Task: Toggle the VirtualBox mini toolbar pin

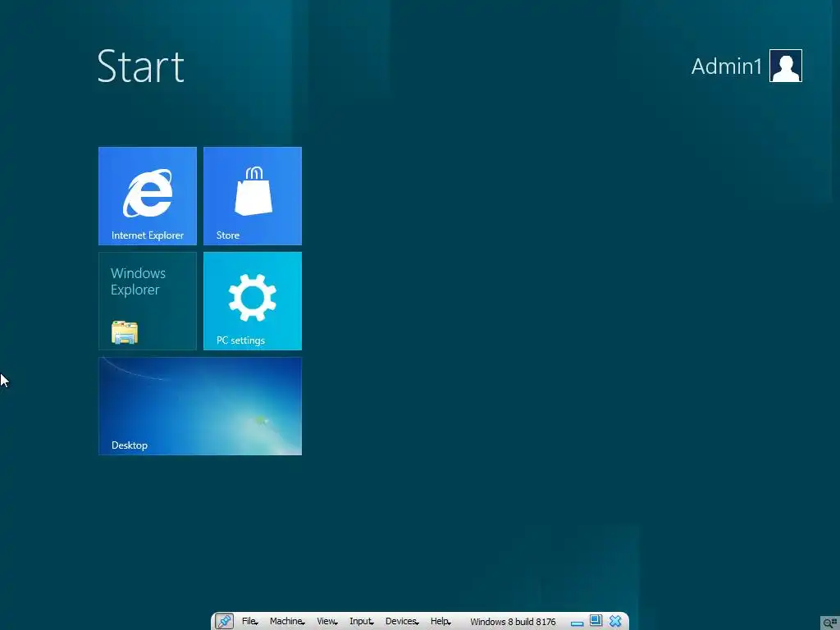Action: pyautogui.click(x=224, y=621)
